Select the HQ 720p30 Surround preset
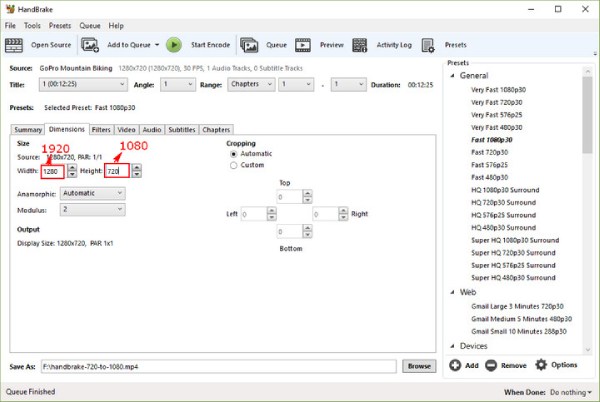The image size is (600, 402). point(503,202)
